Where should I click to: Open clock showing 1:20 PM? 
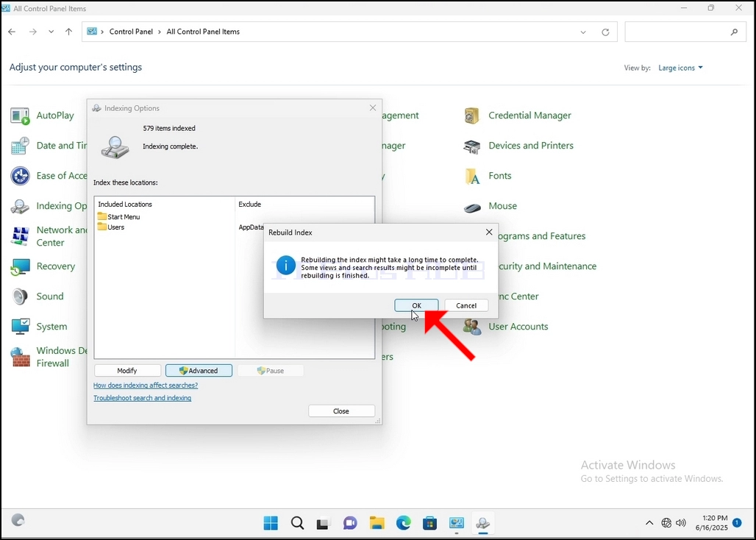711,522
